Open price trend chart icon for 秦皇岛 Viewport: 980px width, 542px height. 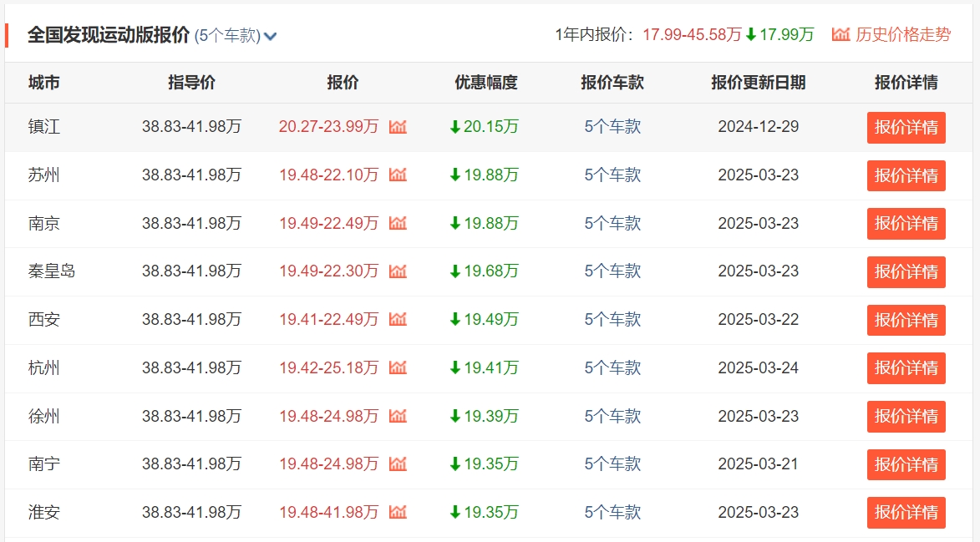click(398, 271)
